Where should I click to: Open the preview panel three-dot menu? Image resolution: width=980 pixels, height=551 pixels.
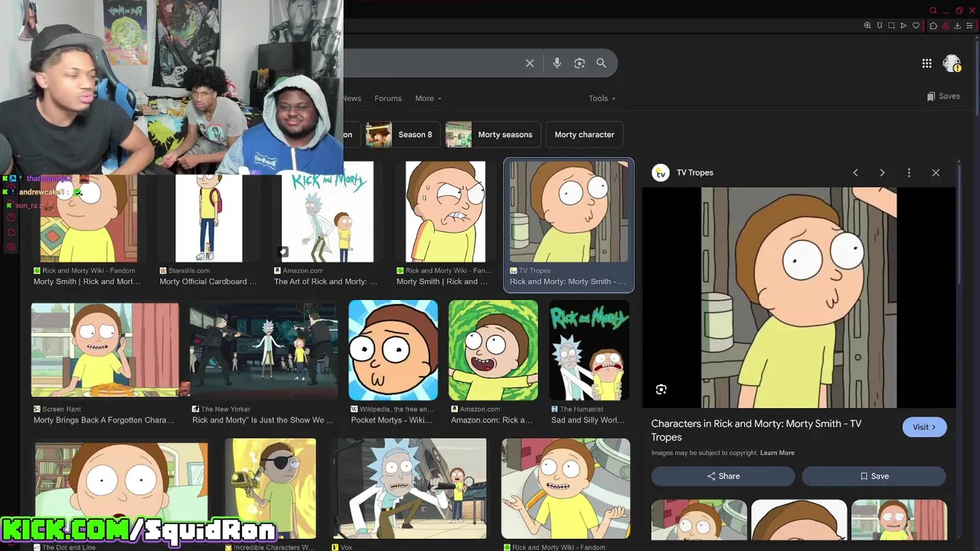[909, 173]
